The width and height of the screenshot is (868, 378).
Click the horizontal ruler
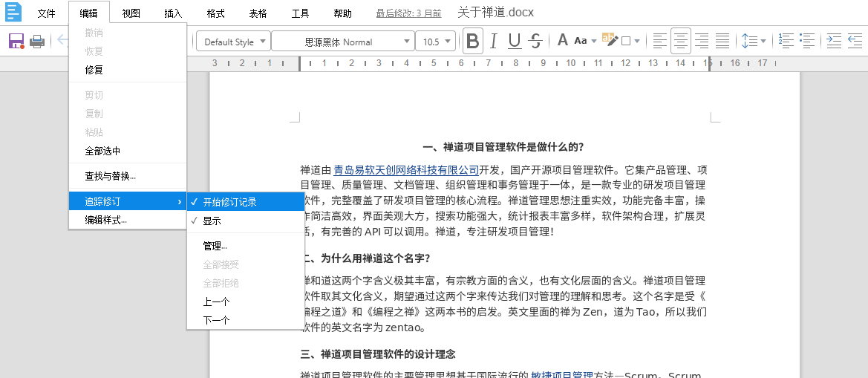(x=434, y=64)
